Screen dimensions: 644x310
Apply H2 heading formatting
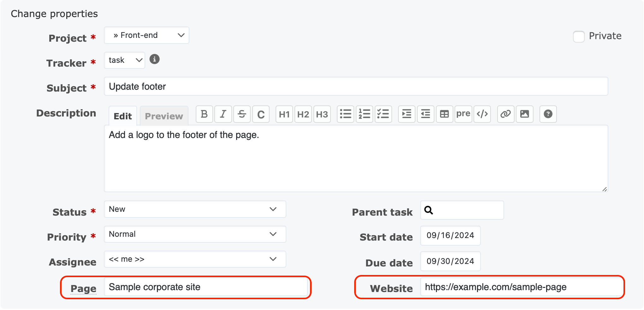[303, 114]
